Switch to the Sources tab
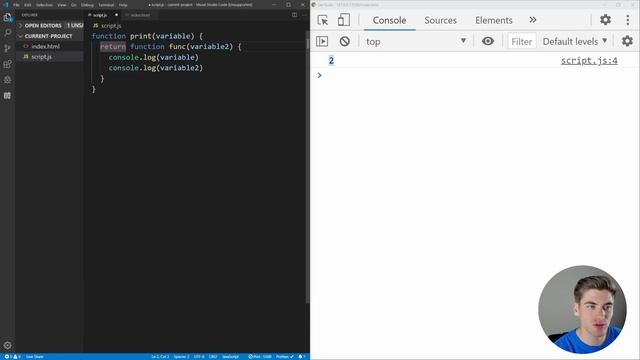Screen dimensions: 640x360 (x=440, y=20)
